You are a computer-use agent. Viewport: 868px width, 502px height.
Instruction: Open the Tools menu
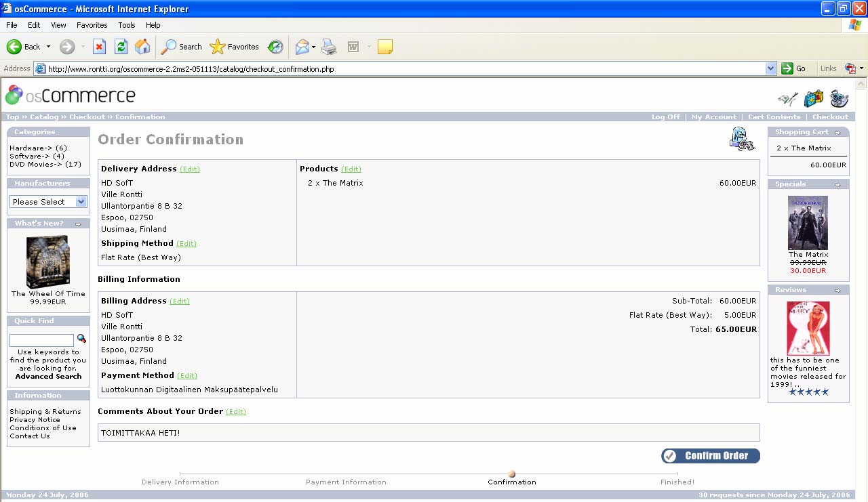coord(127,25)
